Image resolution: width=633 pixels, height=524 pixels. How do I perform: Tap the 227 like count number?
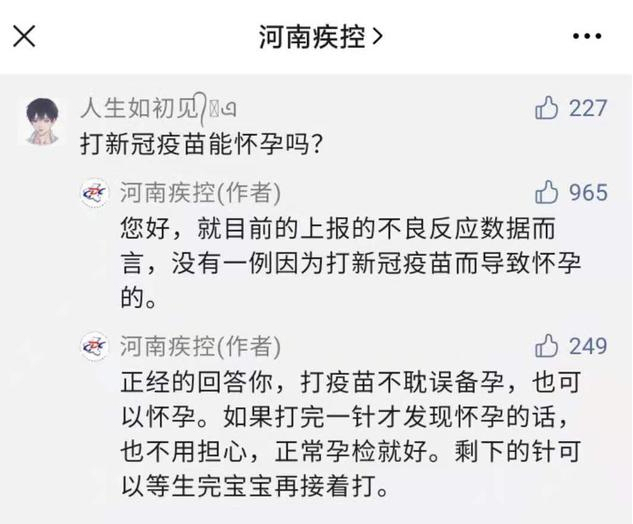pos(588,108)
